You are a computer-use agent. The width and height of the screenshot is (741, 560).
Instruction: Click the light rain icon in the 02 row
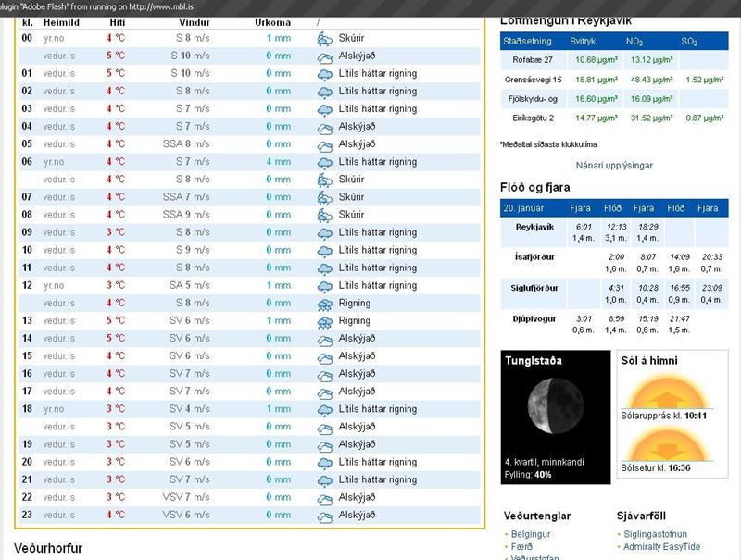(x=325, y=92)
